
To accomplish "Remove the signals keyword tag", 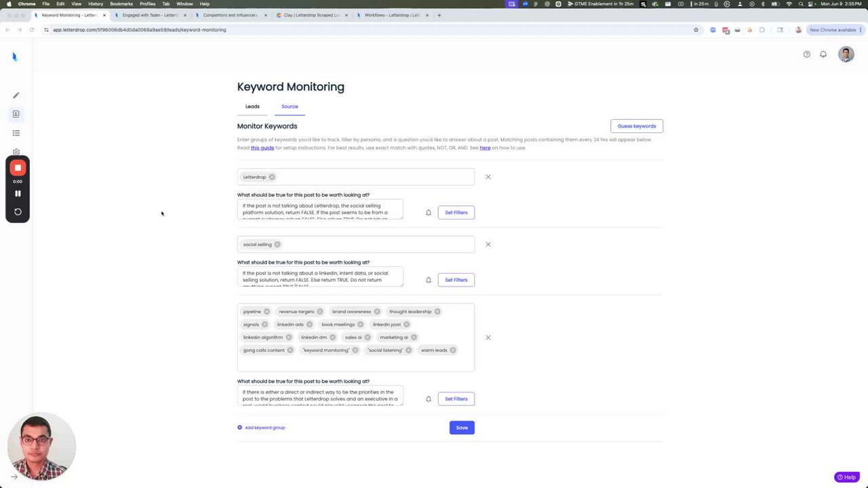I will coord(264,325).
